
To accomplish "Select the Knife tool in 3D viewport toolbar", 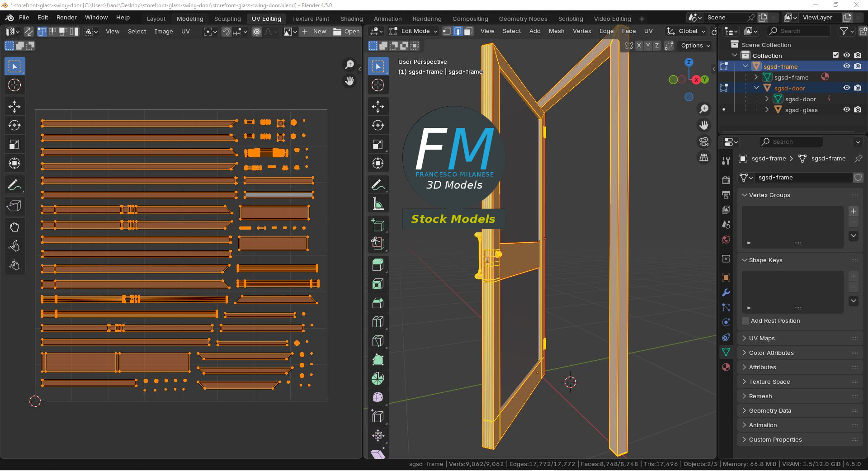I will pos(378,341).
